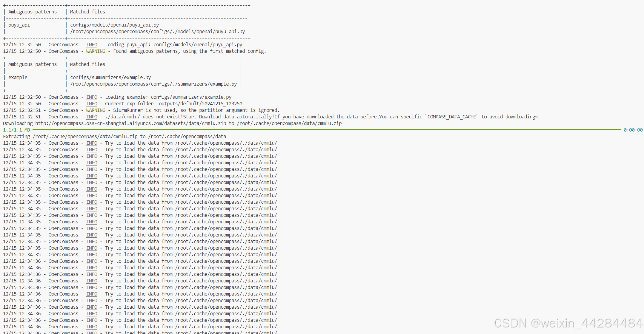Click WARNING link on SlurmRunner line
This screenshot has width=644, height=334.
click(x=96, y=110)
